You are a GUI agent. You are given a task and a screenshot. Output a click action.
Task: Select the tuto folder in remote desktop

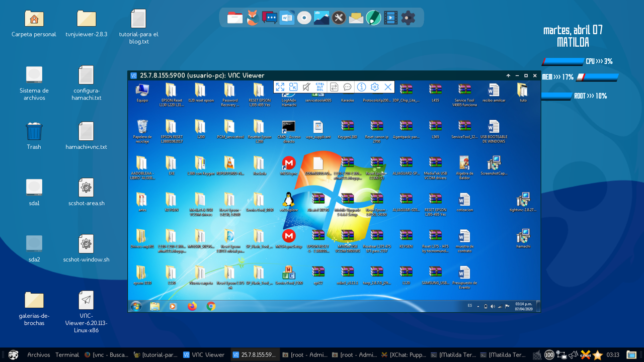(x=523, y=93)
